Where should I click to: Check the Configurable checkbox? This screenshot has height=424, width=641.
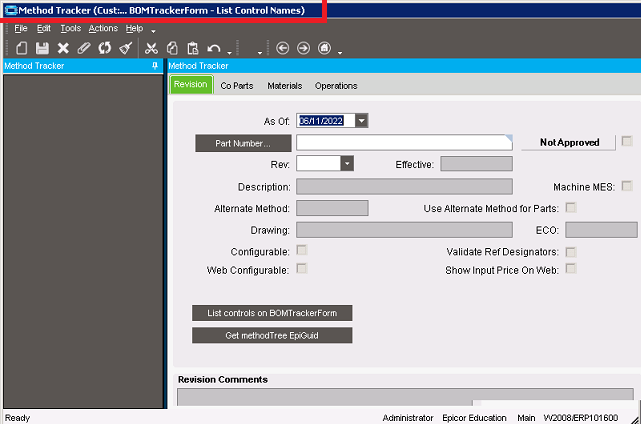(x=302, y=250)
